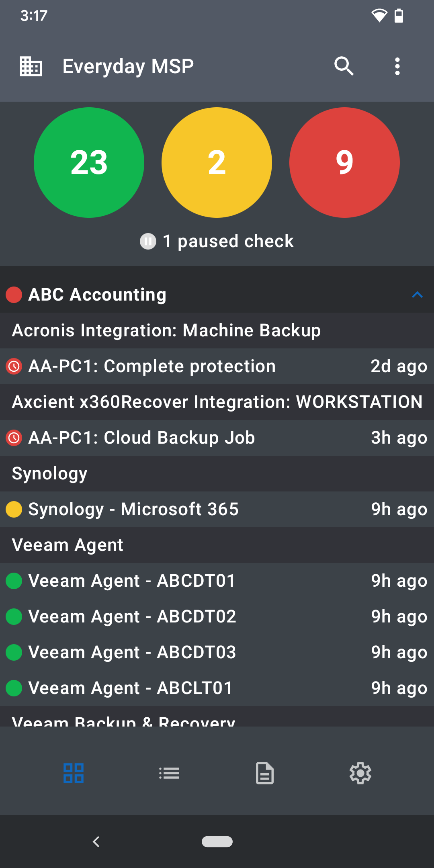Open the settings gear icon
Screen dimensions: 434x868
360,773
